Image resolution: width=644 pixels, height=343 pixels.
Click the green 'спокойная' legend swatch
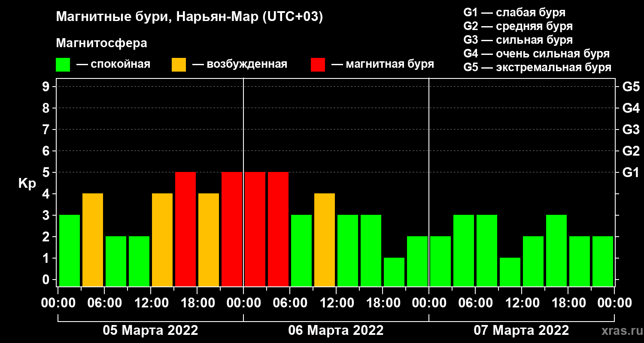pyautogui.click(x=63, y=65)
